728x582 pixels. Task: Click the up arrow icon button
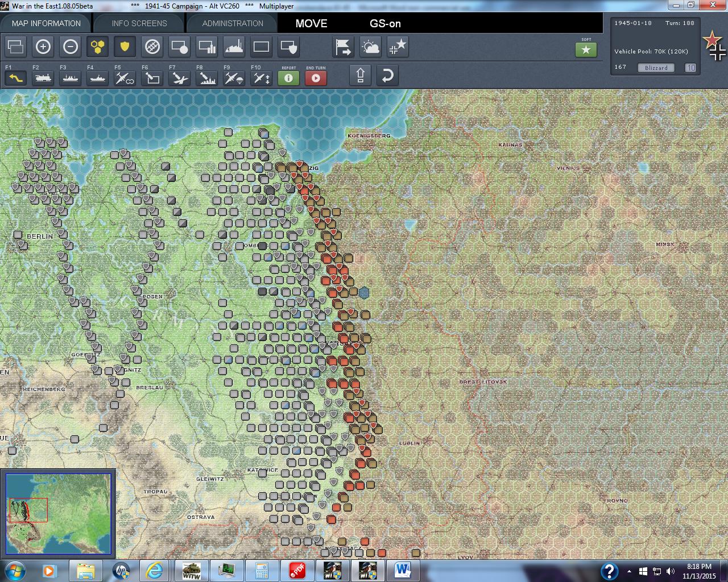tap(361, 76)
